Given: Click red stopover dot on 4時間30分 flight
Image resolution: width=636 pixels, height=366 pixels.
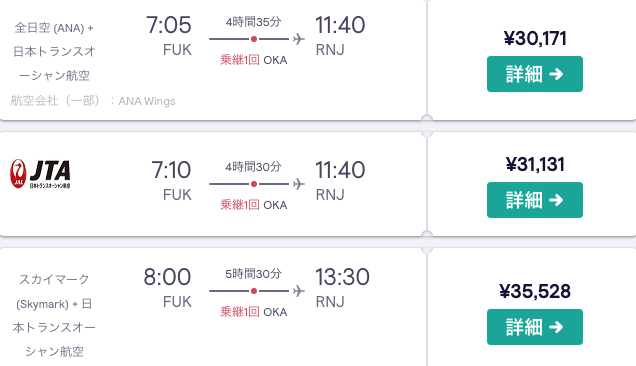Looking at the screenshot, I should [254, 184].
